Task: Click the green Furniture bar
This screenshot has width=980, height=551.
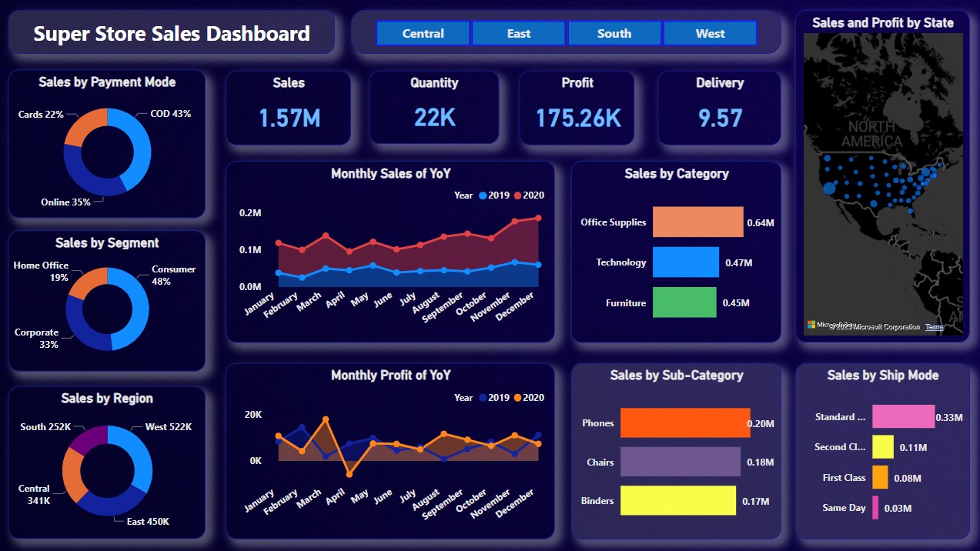Action: [684, 302]
